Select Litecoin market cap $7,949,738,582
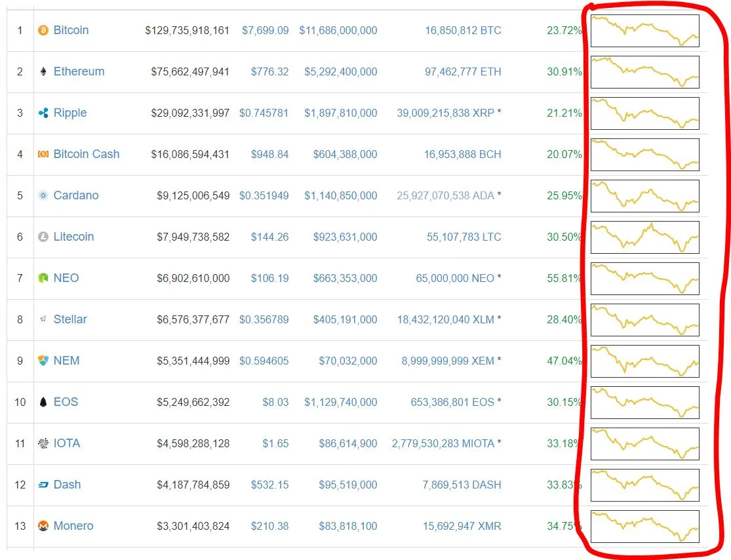The width and height of the screenshot is (731, 560). [193, 237]
